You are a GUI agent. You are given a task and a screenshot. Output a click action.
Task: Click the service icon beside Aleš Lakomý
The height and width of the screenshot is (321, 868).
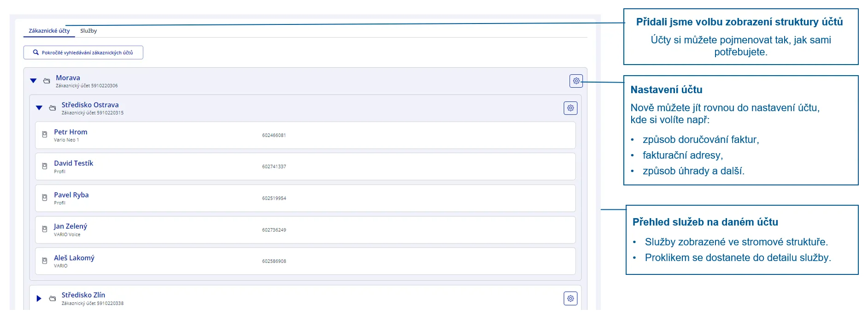(x=45, y=261)
